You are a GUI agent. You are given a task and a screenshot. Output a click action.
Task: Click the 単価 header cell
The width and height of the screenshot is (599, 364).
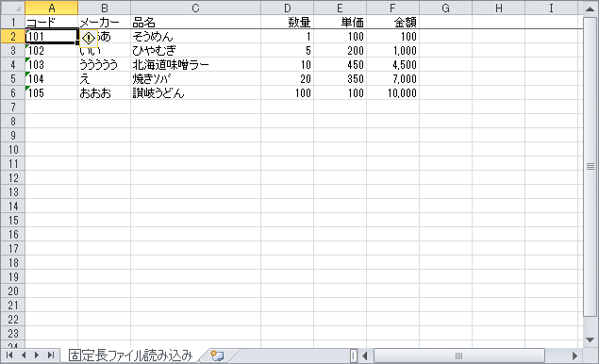[x=340, y=22]
